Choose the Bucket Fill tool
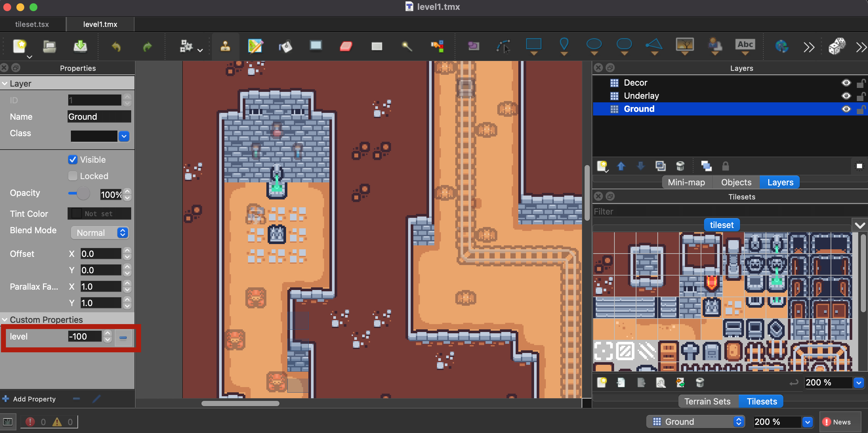Viewport: 868px width, 433px height. click(285, 46)
